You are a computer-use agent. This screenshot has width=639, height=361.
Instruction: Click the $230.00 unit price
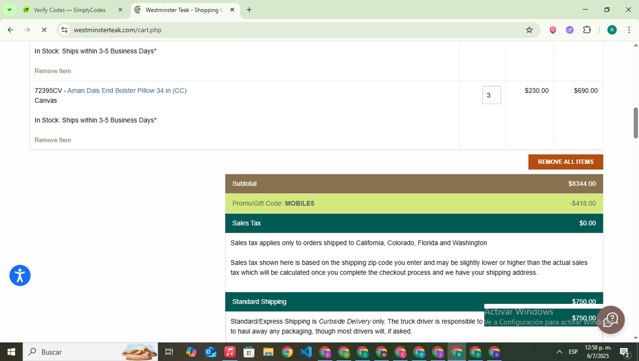click(536, 90)
